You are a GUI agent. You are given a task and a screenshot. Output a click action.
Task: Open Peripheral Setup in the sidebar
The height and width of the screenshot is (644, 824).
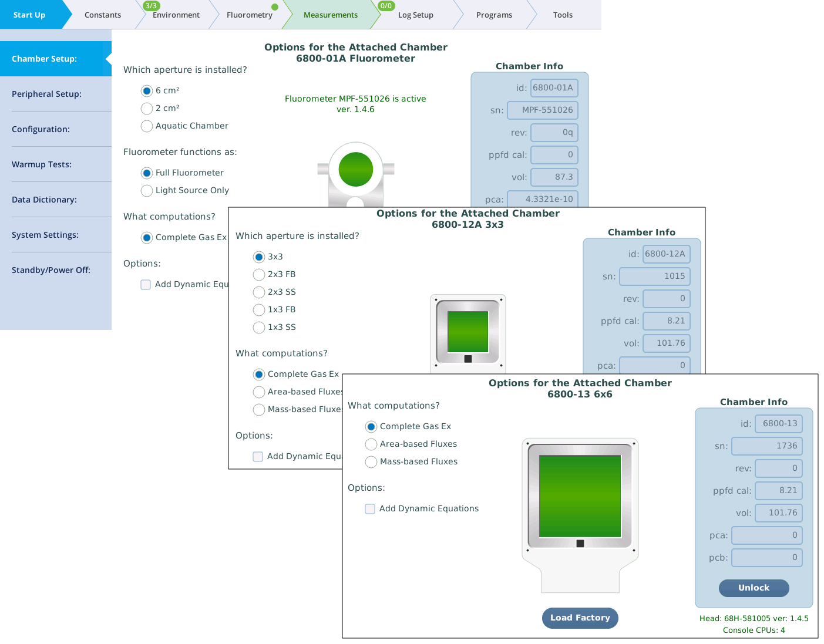[x=56, y=94]
